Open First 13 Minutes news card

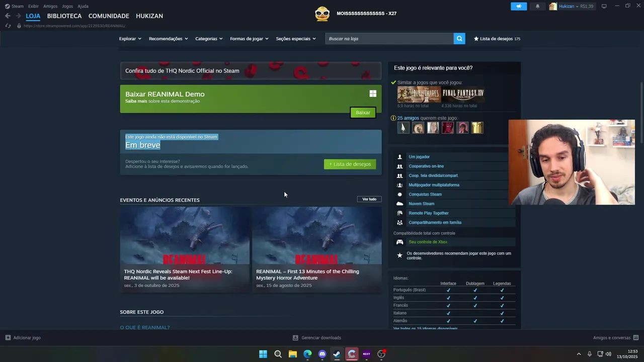[317, 249]
